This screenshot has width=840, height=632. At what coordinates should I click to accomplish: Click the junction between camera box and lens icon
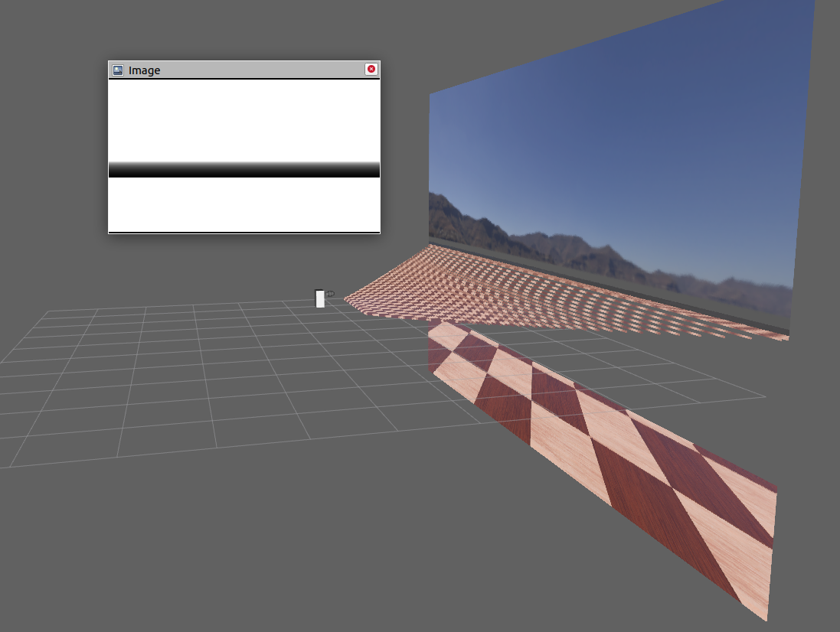(x=325, y=295)
